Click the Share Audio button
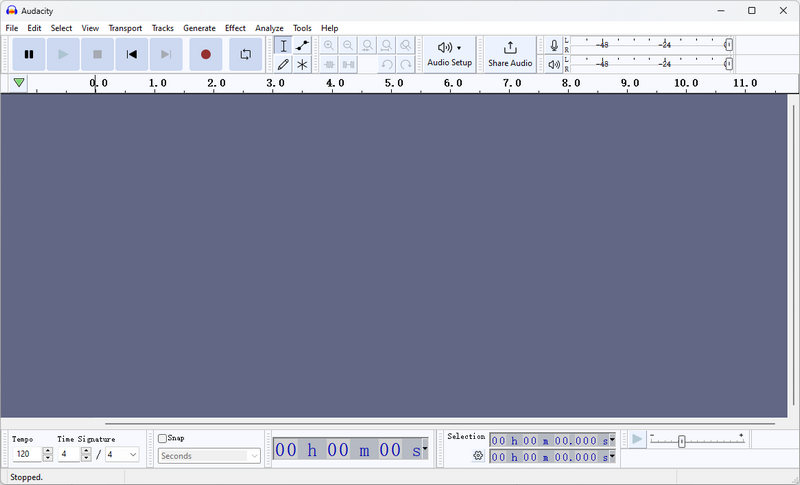 510,54
